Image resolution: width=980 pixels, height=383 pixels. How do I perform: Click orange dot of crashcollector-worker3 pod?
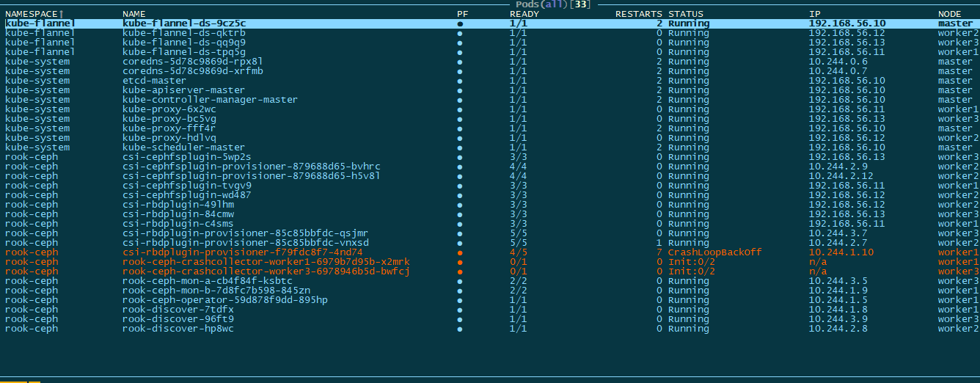(460, 271)
